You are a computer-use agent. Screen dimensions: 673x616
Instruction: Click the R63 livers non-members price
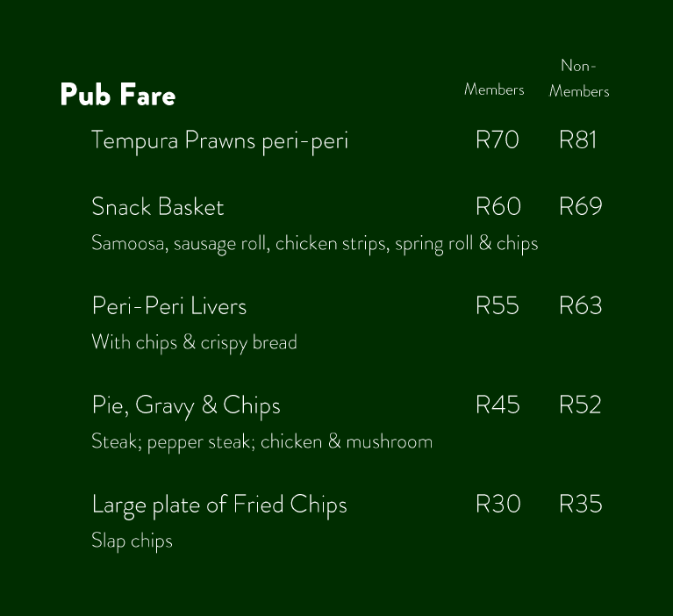580,306
